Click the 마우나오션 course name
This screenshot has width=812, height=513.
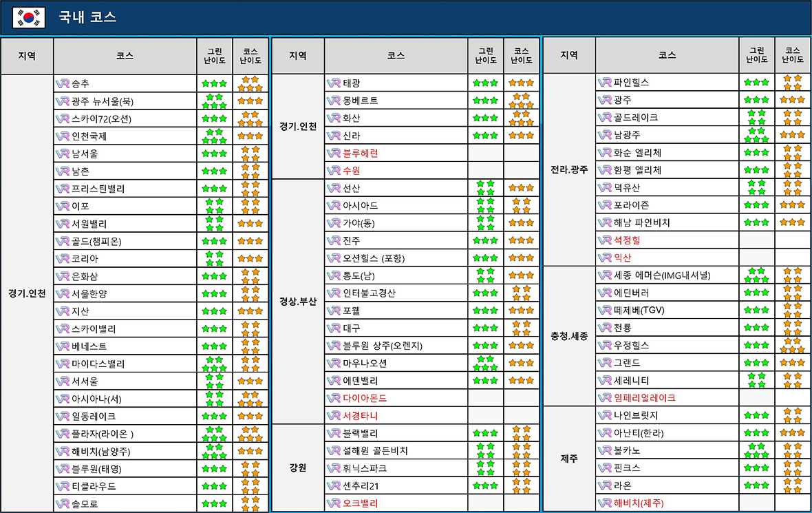tap(365, 364)
